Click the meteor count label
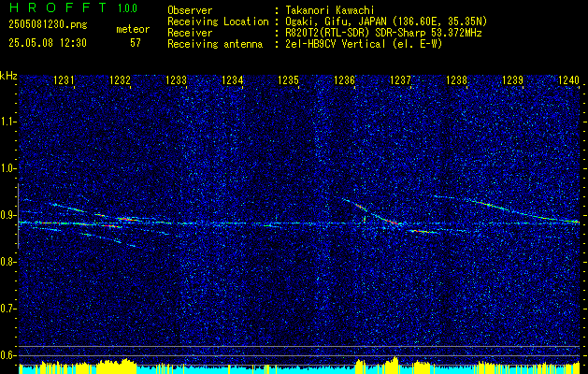 coord(133,29)
